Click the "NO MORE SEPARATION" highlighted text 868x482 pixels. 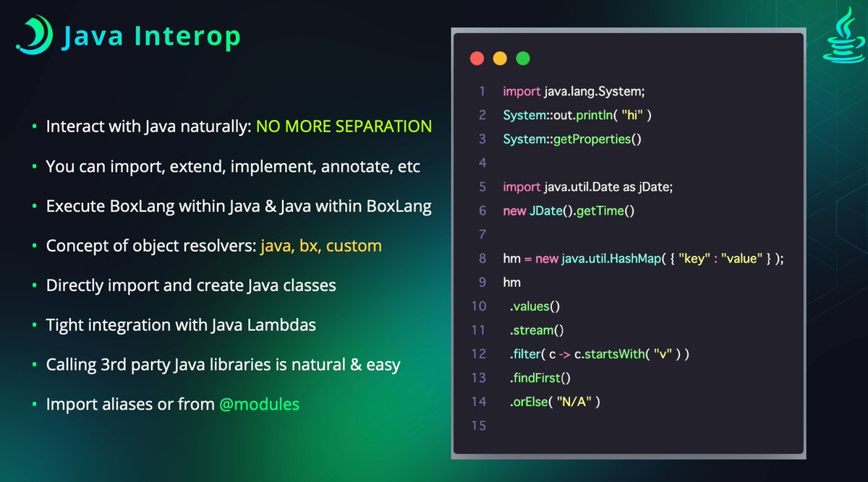[x=344, y=126]
